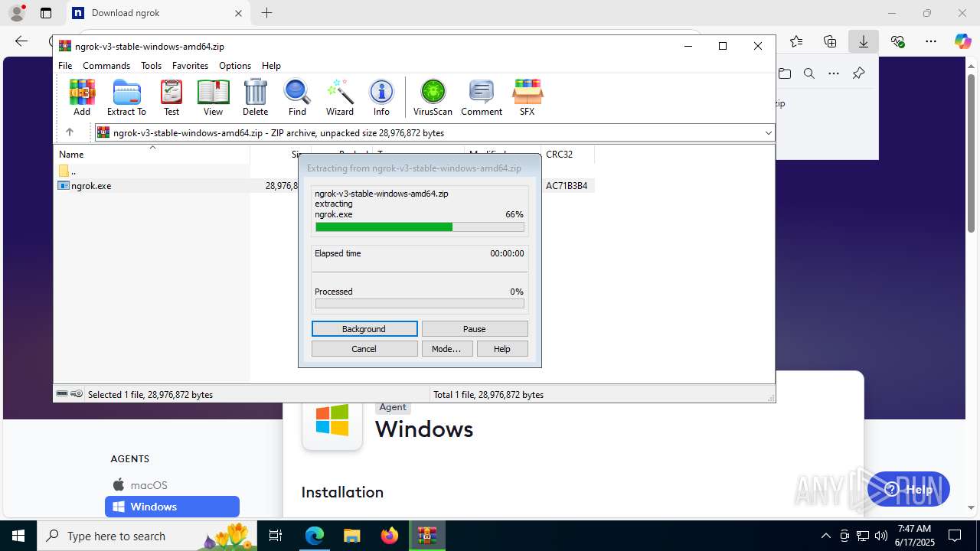This screenshot has height=551, width=980.
Task: Open Firefox from the taskbar
Action: (x=390, y=536)
